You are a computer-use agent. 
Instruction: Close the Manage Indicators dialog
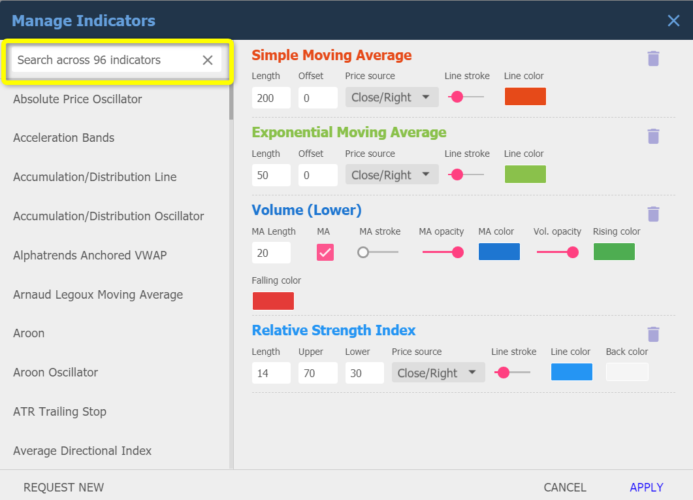[673, 20]
